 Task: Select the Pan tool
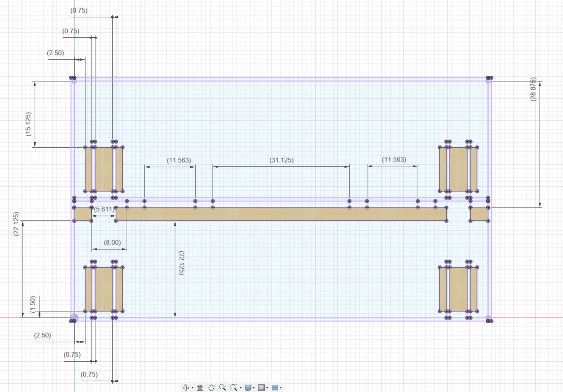pyautogui.click(x=211, y=387)
